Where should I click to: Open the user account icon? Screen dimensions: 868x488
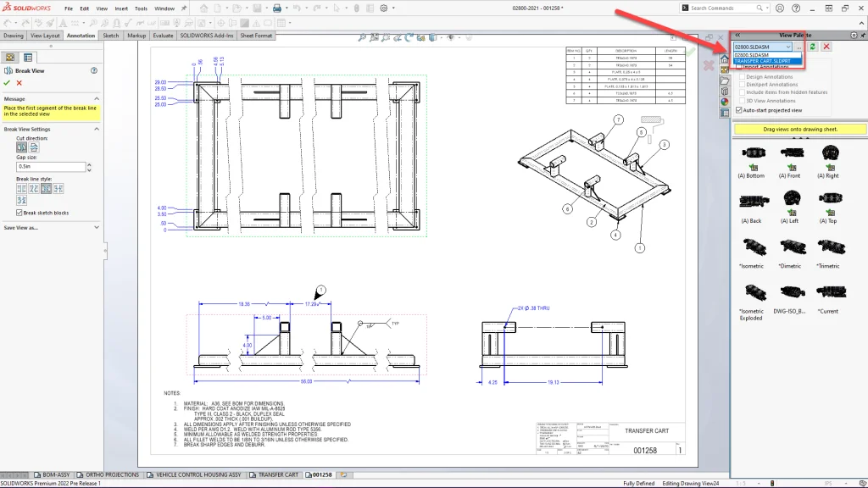pos(780,8)
